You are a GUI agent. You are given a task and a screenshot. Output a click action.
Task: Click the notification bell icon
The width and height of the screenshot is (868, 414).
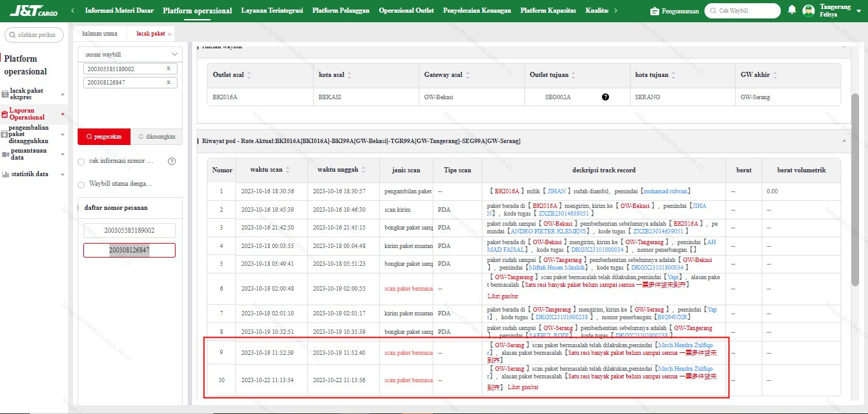pos(792,10)
